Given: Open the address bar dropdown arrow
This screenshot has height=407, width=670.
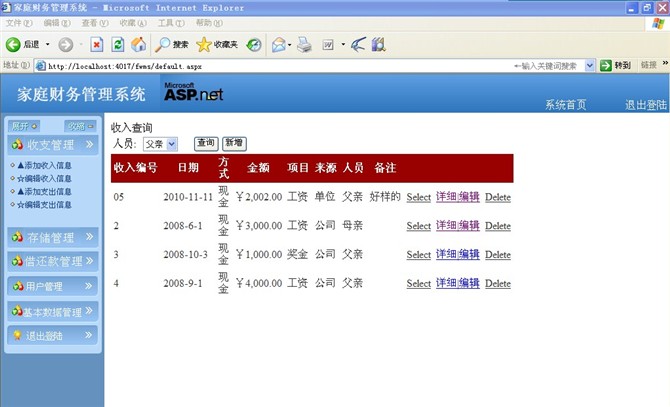Looking at the screenshot, I should point(590,65).
